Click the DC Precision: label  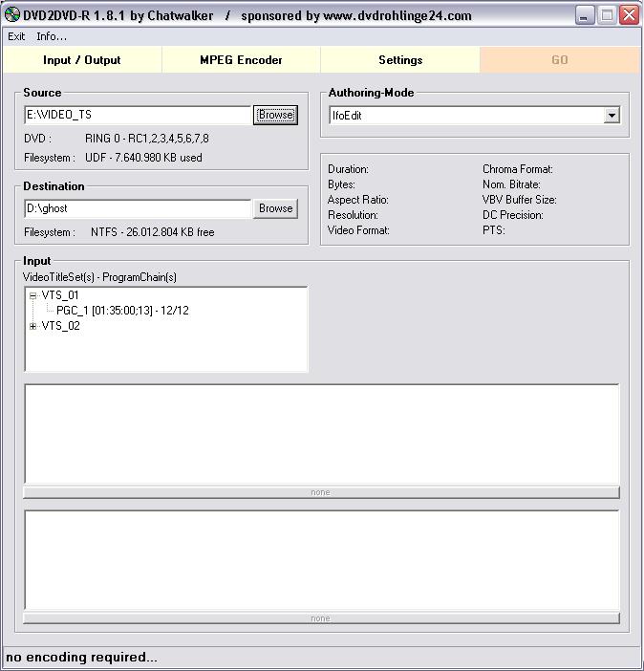pos(513,215)
